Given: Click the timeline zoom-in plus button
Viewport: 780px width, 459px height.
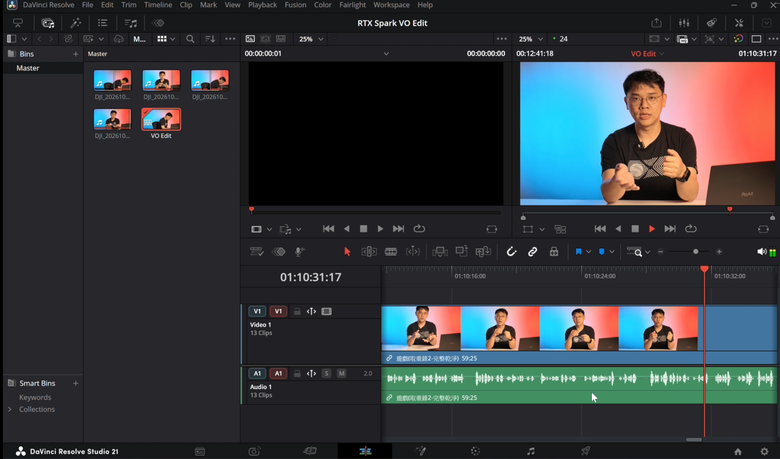Looking at the screenshot, I should [719, 252].
